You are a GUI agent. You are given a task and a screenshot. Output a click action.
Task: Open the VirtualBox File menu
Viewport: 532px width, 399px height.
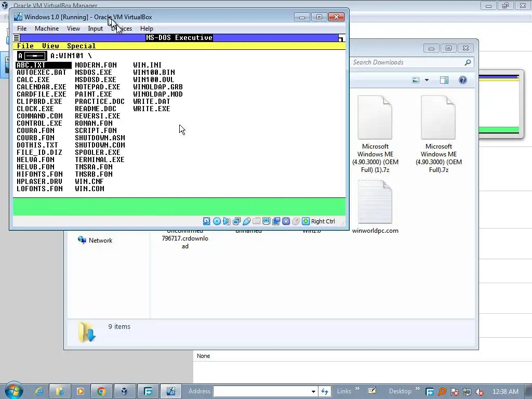(x=22, y=29)
